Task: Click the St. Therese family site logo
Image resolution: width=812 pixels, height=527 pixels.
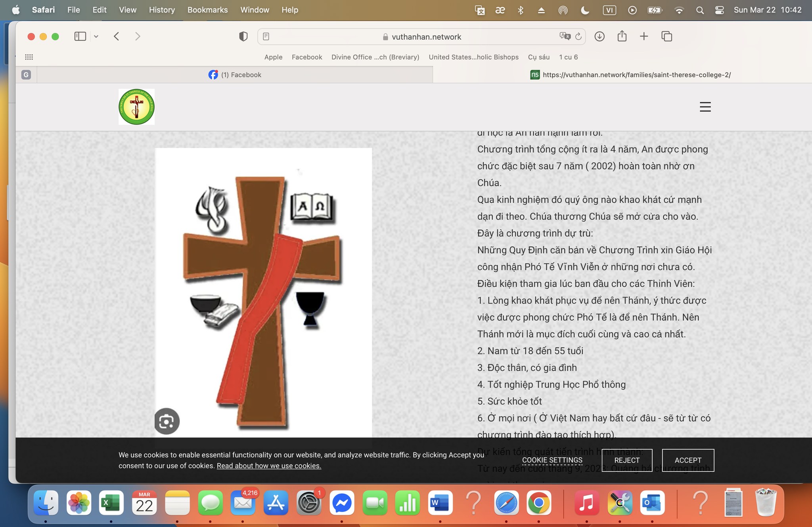Action: point(136,107)
